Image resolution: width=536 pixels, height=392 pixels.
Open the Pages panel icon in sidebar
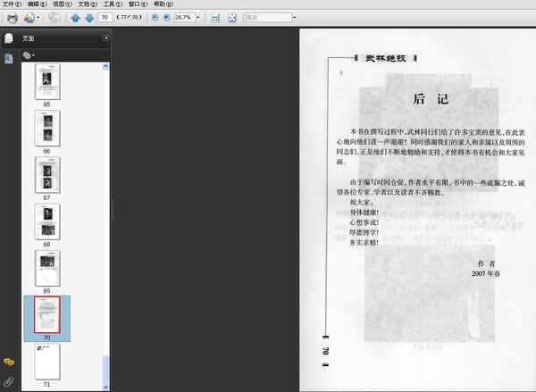pyautogui.click(x=9, y=38)
